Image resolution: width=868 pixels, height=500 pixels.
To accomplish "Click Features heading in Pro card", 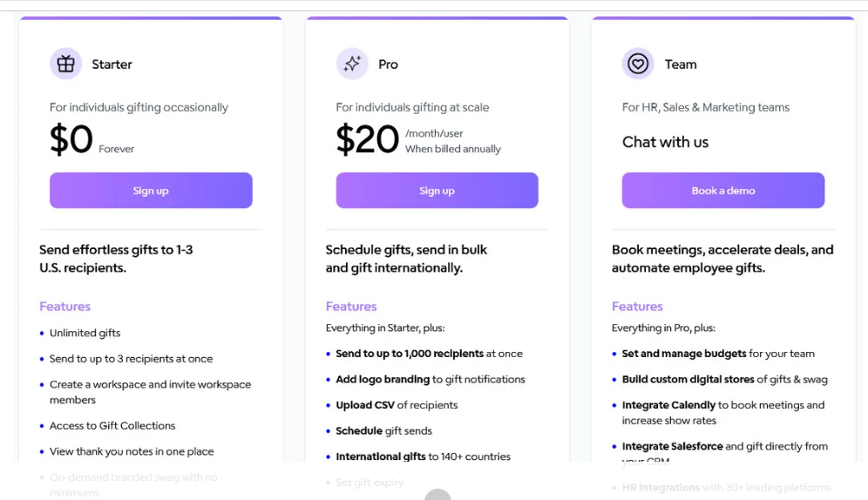I will click(x=351, y=307).
